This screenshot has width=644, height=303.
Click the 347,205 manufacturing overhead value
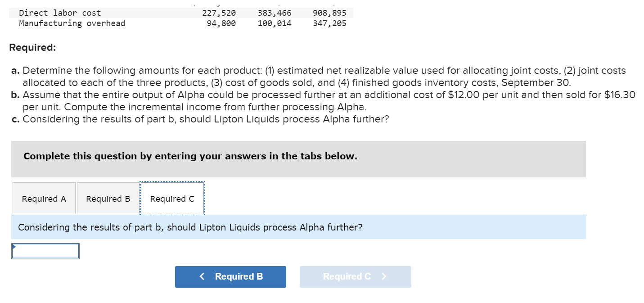point(329,23)
